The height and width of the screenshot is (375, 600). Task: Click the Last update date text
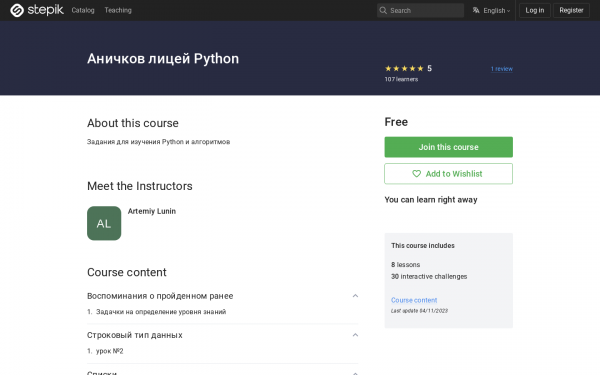pos(419,311)
